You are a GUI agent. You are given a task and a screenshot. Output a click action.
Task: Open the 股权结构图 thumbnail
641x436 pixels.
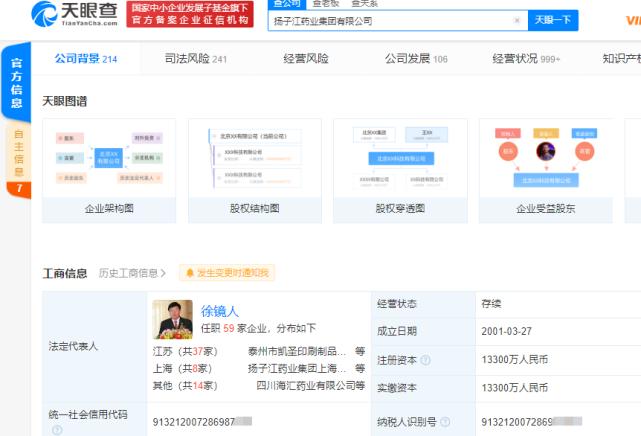click(x=255, y=171)
